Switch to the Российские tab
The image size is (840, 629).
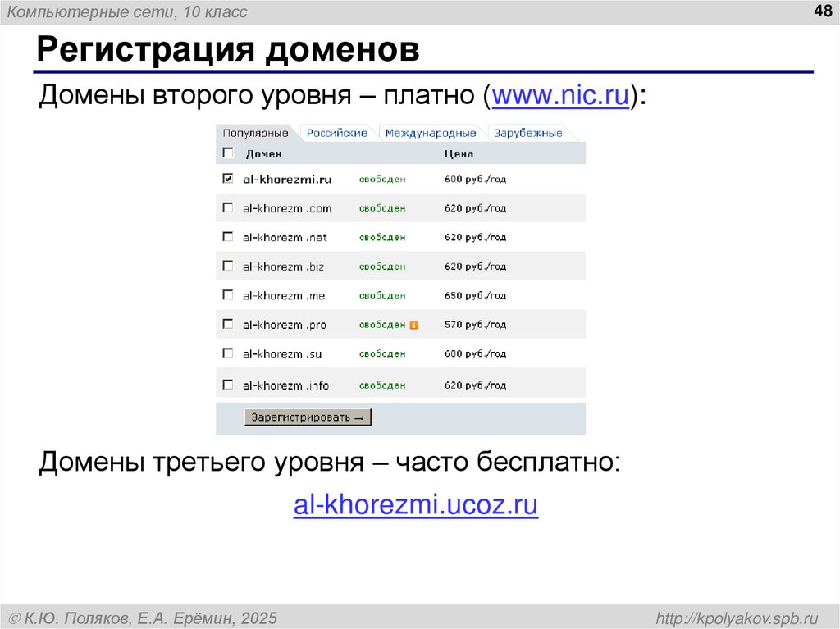338,132
